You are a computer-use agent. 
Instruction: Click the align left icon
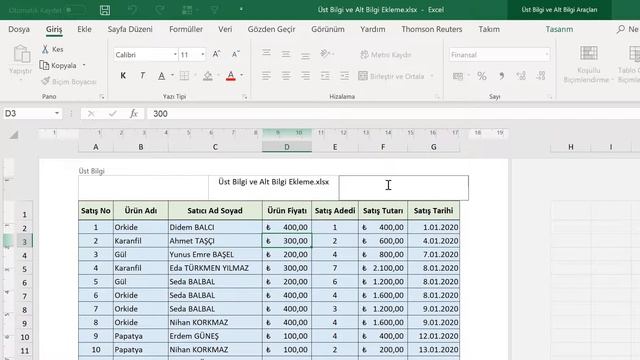point(266,76)
